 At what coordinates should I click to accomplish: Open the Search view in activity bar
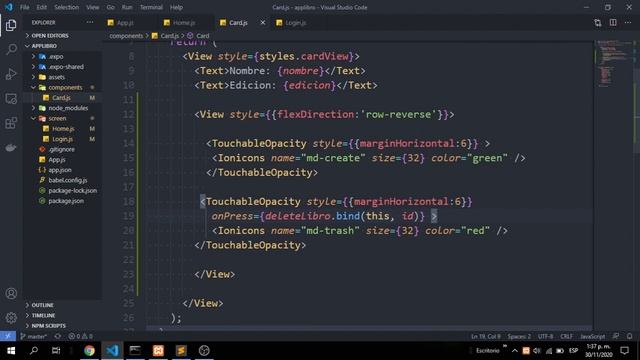click(11, 50)
